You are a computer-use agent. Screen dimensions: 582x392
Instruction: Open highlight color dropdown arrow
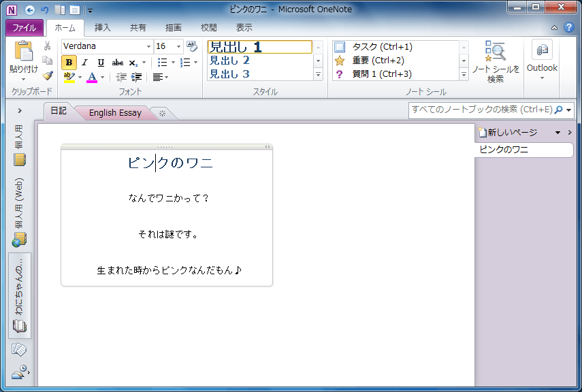pos(80,77)
